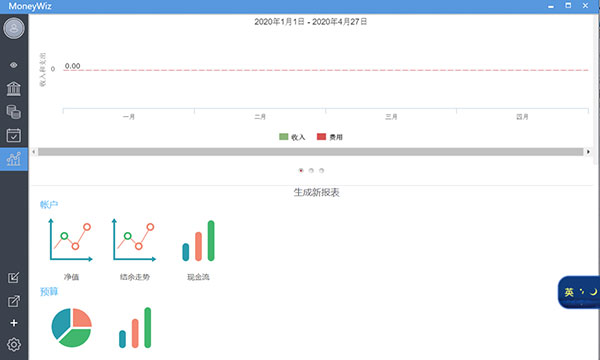
Task: Click the chart scrollbar right arrow
Action: pyautogui.click(x=588, y=152)
